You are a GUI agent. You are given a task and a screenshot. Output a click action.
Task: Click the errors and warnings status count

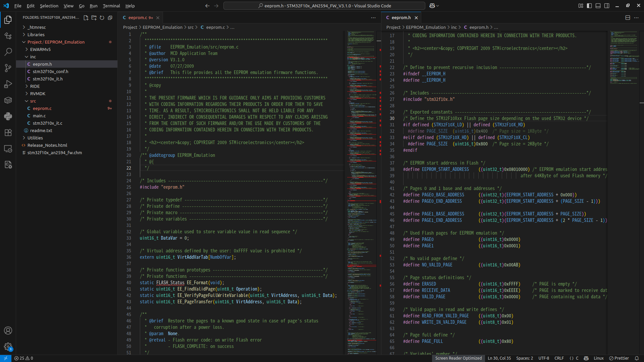(24, 358)
